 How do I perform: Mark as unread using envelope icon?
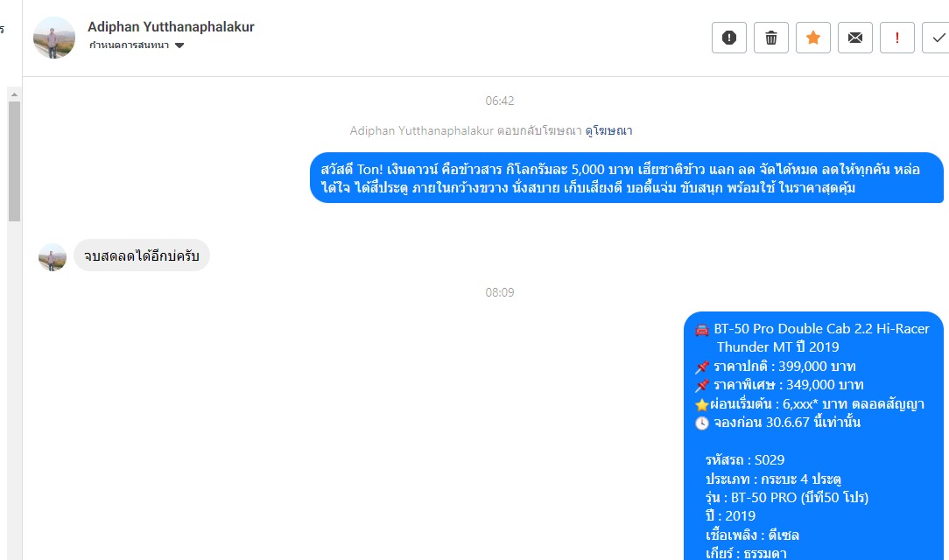855,38
